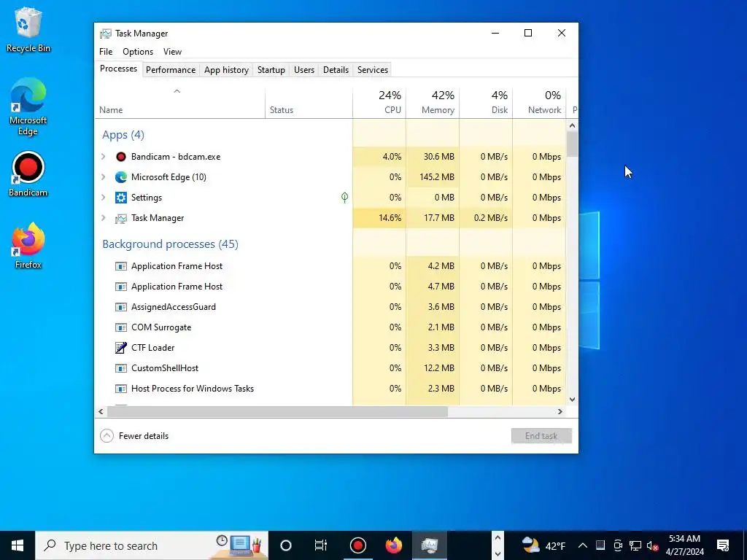Screen dimensions: 747x560
Task: Select the Firefox desktop shortcut
Action: 28,246
